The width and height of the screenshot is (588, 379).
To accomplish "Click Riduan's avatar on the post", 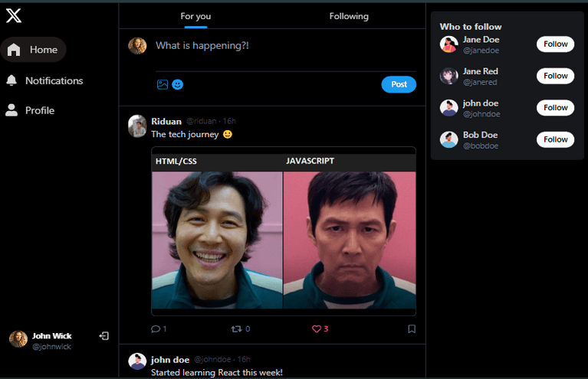I will [137, 126].
